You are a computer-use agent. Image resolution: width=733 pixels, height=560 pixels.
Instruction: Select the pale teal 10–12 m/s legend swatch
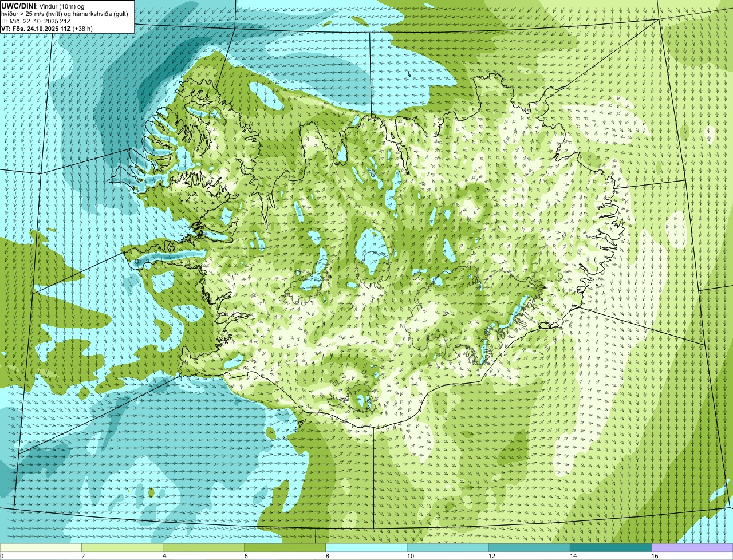point(448,547)
